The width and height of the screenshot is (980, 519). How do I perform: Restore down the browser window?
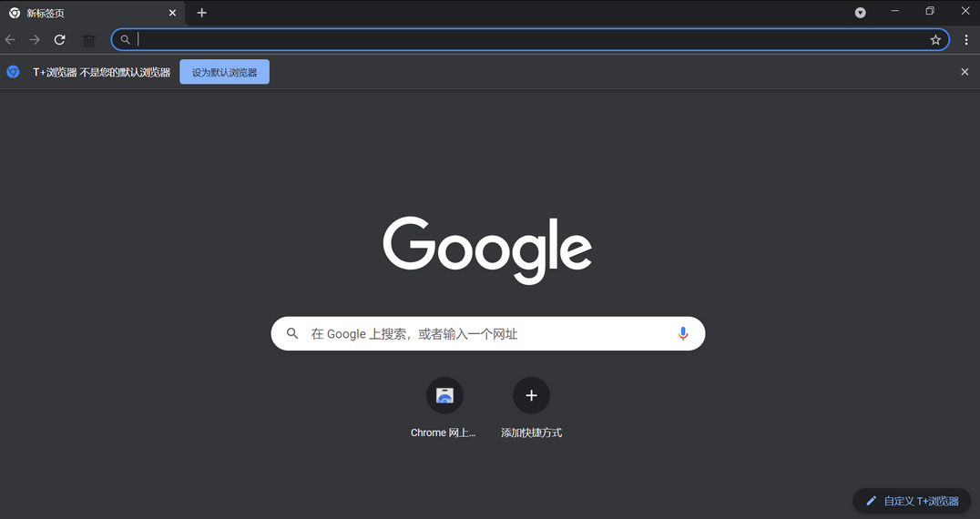(930, 11)
